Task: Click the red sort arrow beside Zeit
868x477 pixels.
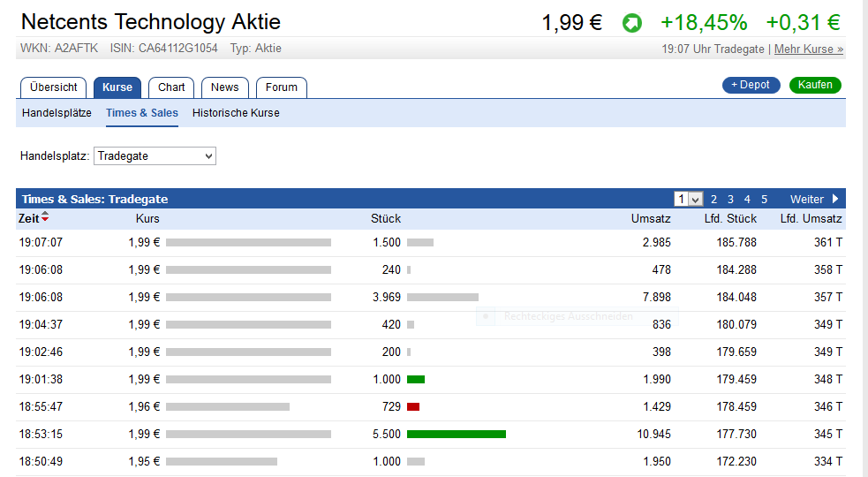Action: point(45,218)
